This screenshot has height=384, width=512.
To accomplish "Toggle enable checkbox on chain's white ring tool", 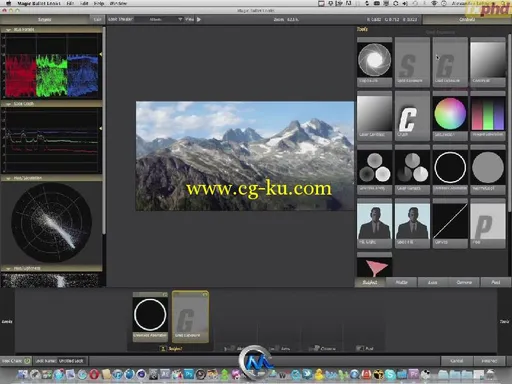I will pyautogui.click(x=165, y=294).
